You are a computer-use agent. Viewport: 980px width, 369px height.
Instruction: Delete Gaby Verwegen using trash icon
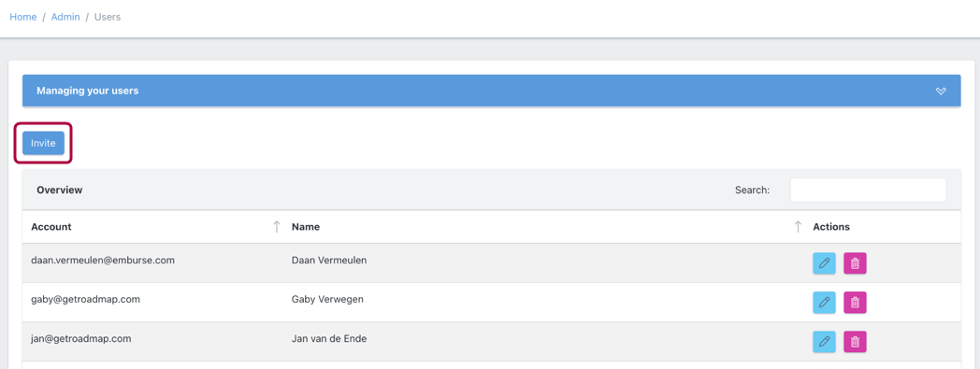855,303
